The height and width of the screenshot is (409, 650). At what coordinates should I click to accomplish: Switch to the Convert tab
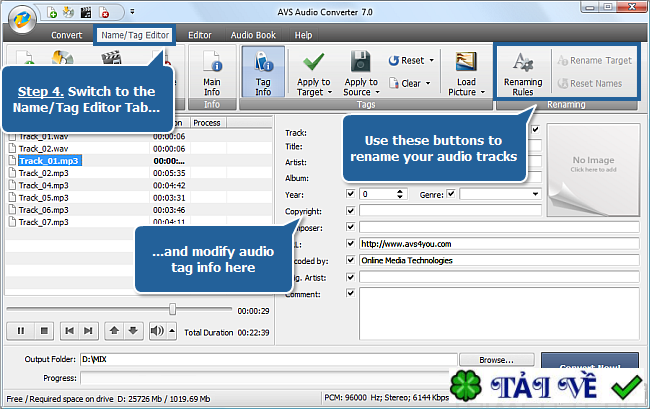click(67, 35)
